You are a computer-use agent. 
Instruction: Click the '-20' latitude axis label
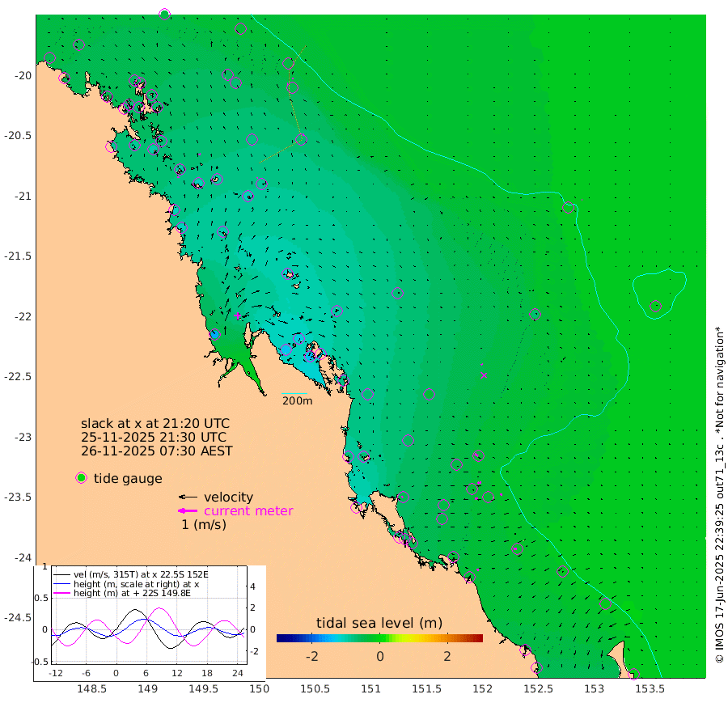click(x=23, y=76)
